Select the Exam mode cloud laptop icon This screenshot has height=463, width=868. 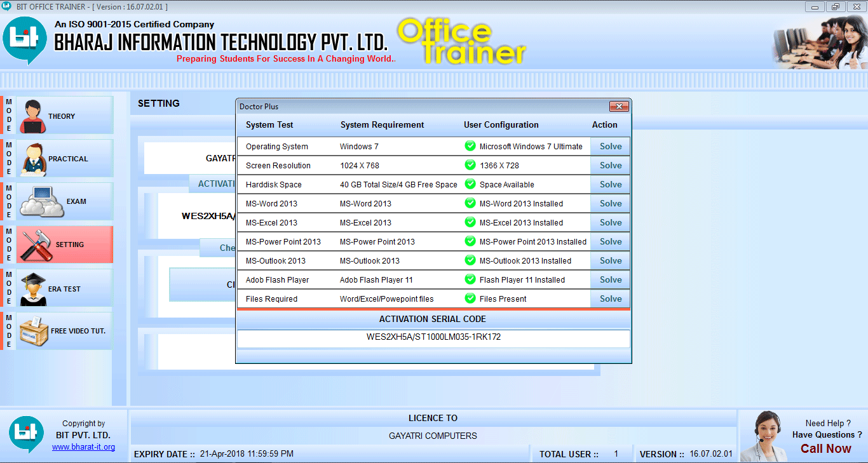tap(42, 201)
